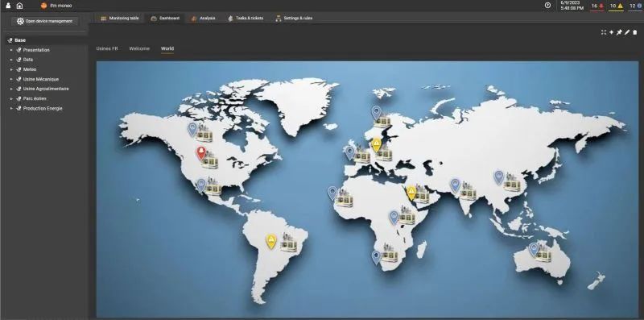Click the blue location pin on Australia
Viewport: 644px width, 320px height.
(x=534, y=249)
